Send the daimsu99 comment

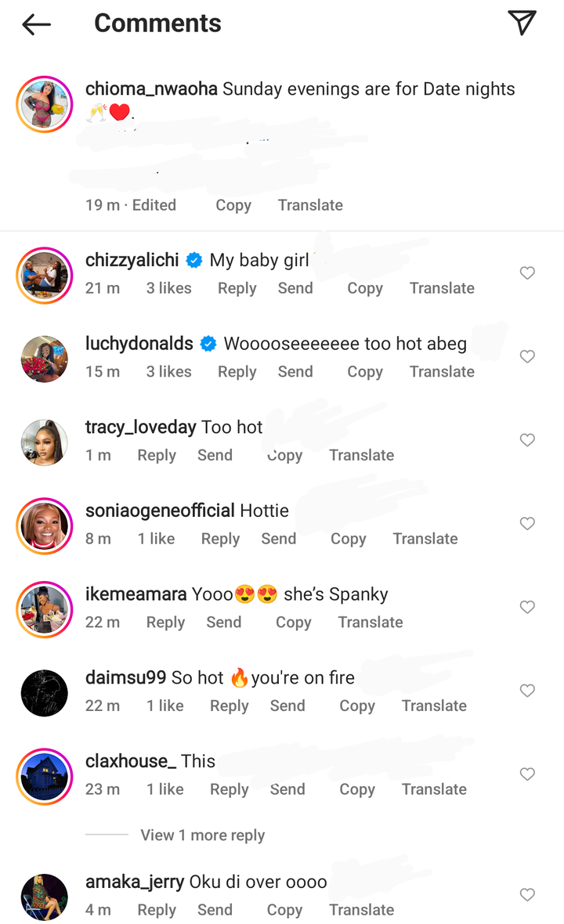click(287, 706)
